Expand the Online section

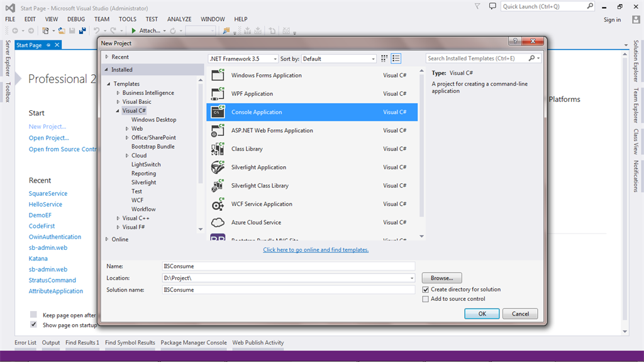[x=107, y=239]
